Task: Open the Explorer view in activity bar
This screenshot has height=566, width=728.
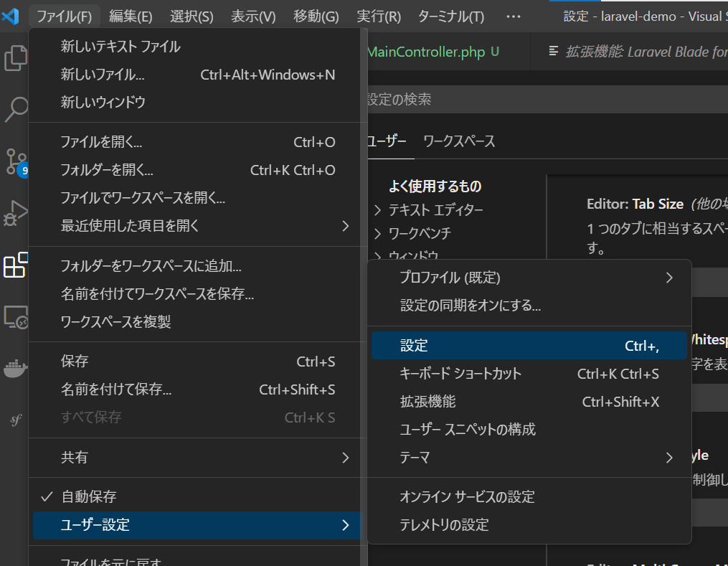Action: pos(15,58)
